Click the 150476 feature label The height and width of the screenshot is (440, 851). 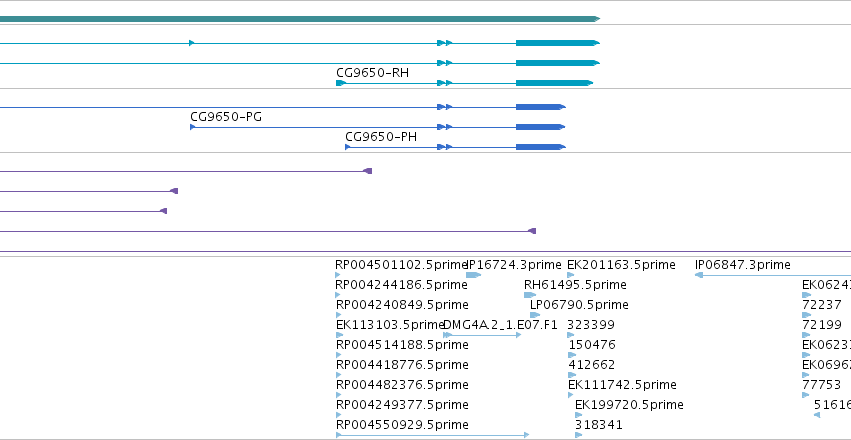tap(592, 345)
